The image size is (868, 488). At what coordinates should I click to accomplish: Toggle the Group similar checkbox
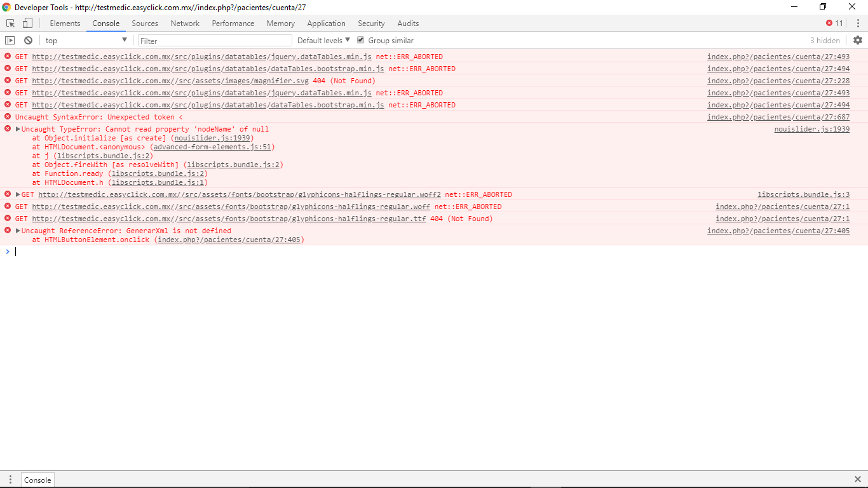361,40
